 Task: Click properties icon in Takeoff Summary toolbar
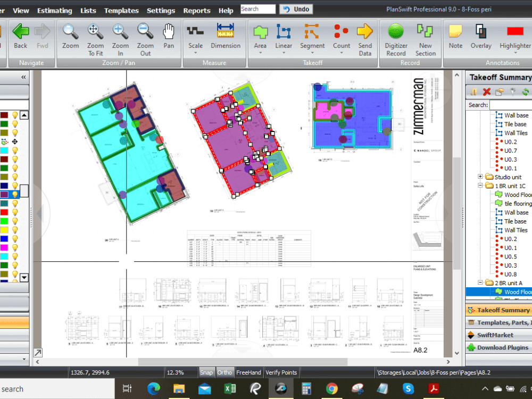(x=500, y=92)
